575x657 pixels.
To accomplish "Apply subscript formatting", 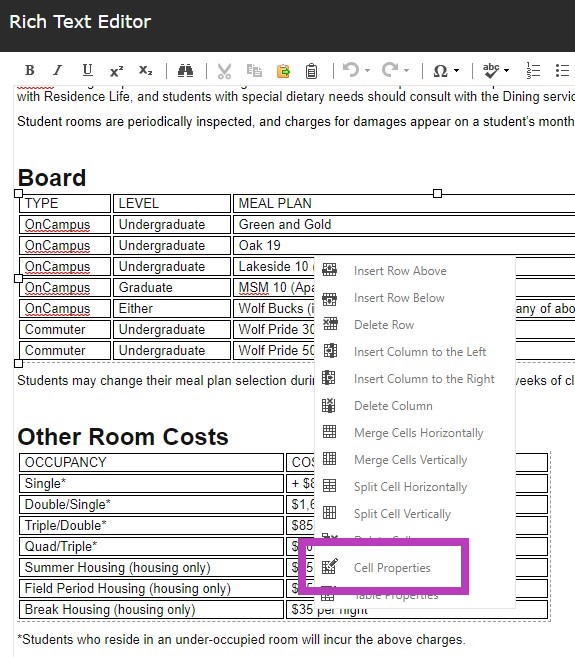I will click(145, 70).
